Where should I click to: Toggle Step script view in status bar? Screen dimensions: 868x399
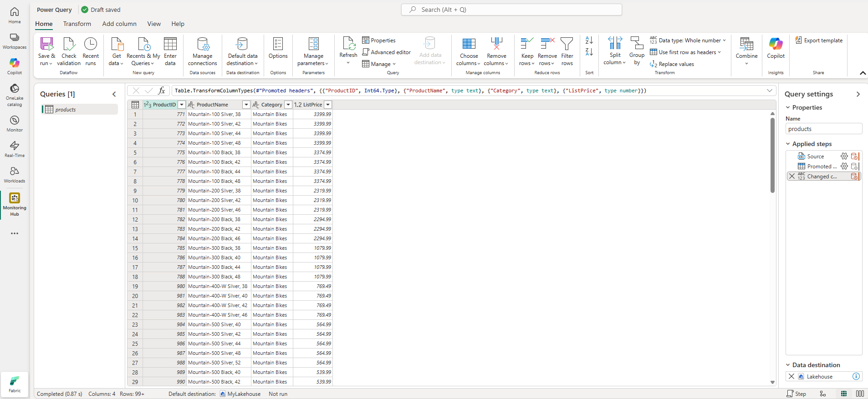796,394
